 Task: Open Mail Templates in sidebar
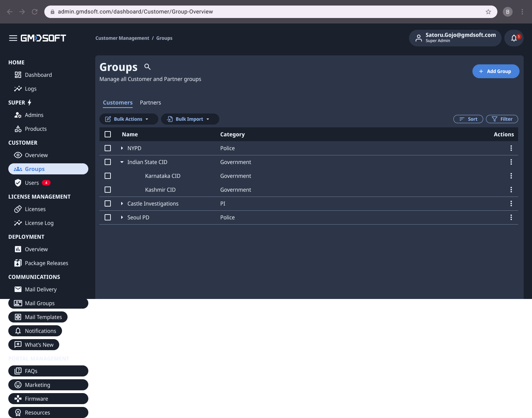[x=38, y=317]
